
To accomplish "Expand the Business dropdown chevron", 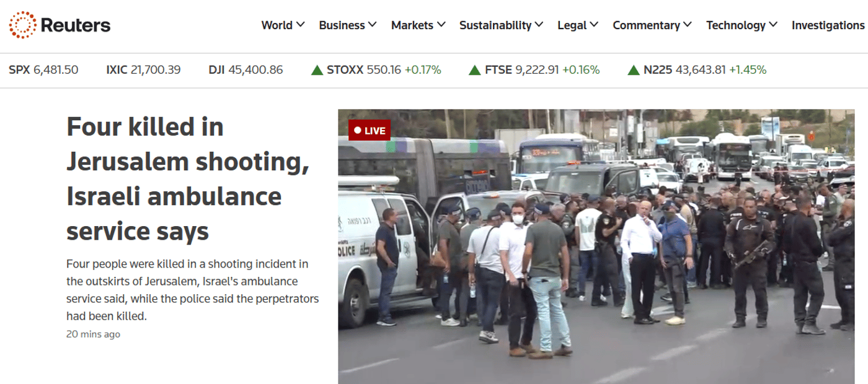I will [x=372, y=25].
